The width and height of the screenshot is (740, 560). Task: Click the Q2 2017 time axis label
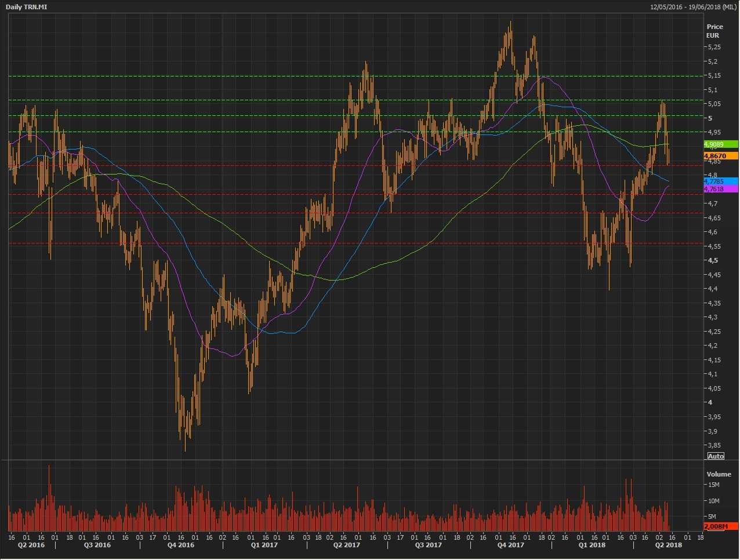coord(346,545)
